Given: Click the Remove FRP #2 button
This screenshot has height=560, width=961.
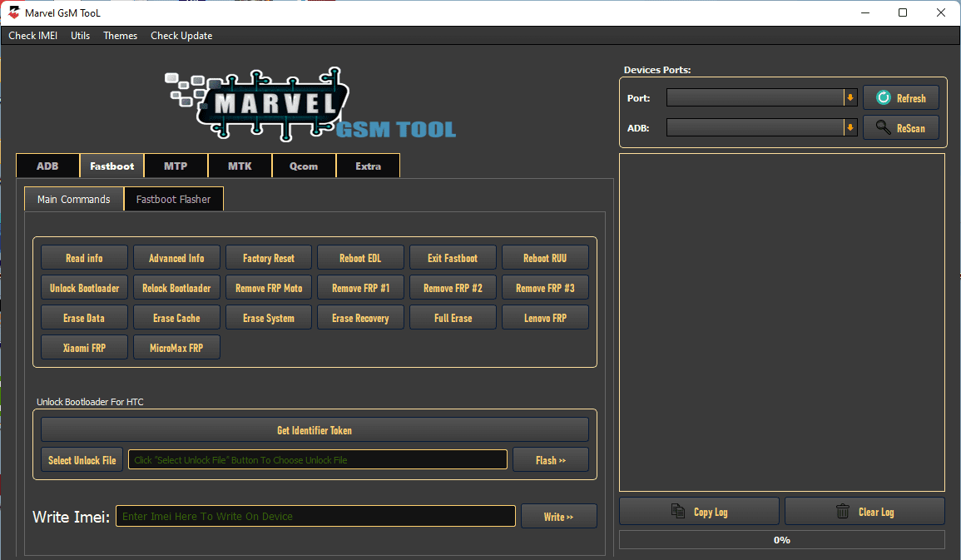Looking at the screenshot, I should (x=453, y=288).
